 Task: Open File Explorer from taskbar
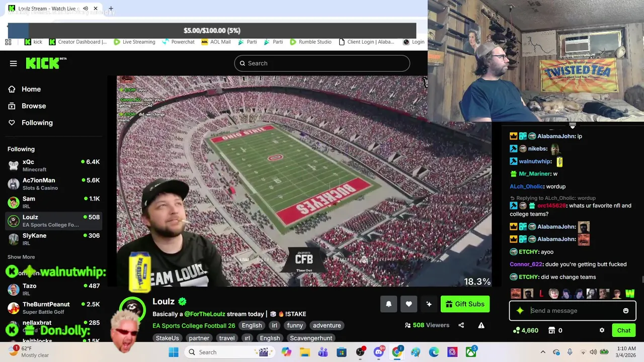pos(305,352)
